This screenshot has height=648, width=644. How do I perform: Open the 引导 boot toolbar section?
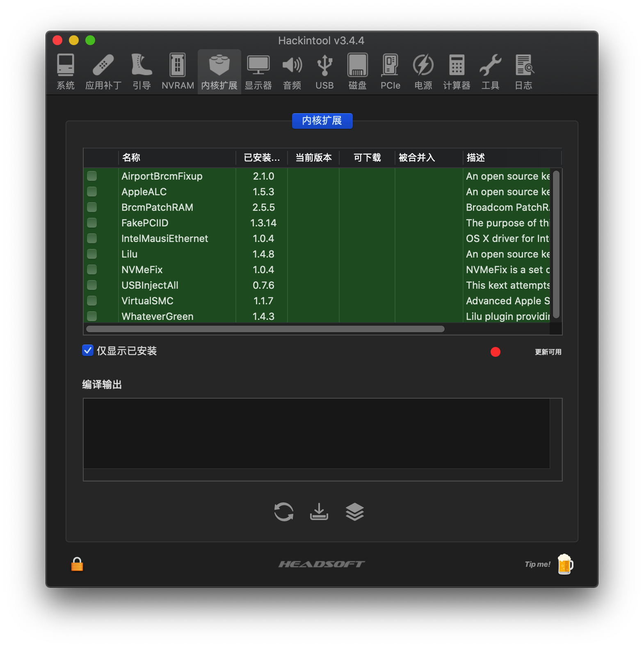(x=142, y=72)
